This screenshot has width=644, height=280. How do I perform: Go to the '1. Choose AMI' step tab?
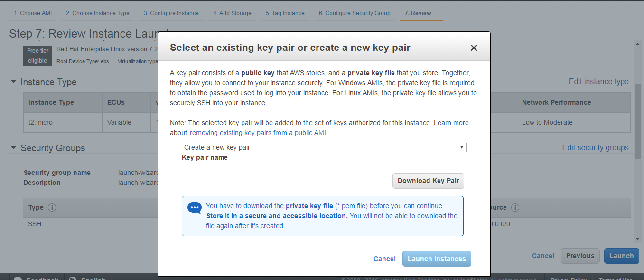[33, 13]
